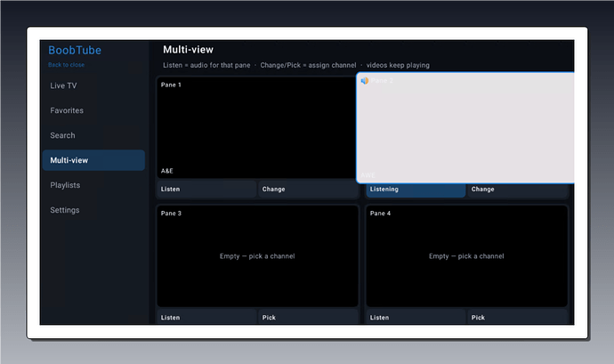Open the Live TV section
This screenshot has width=614, height=364.
click(93, 85)
